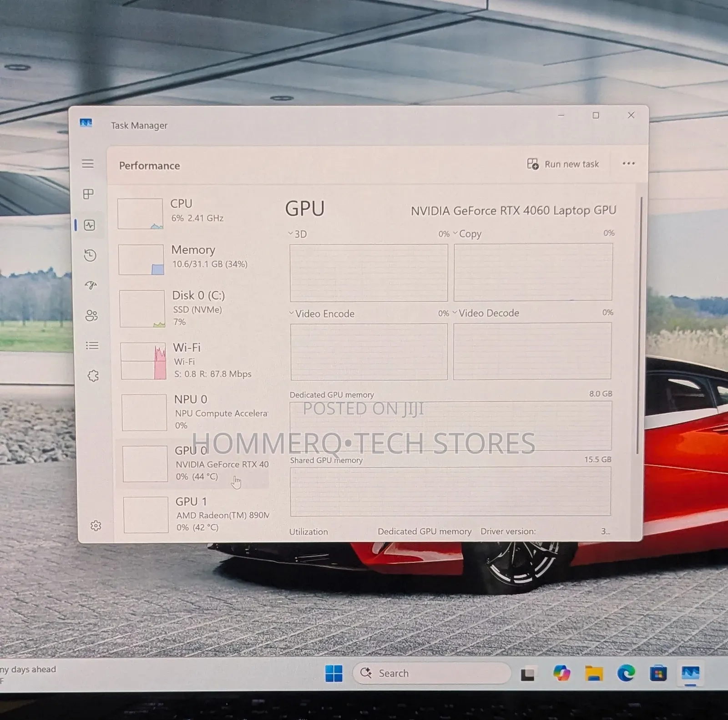The width and height of the screenshot is (728, 720).
Task: Open the Video Encode engine dropdown
Action: 322,314
